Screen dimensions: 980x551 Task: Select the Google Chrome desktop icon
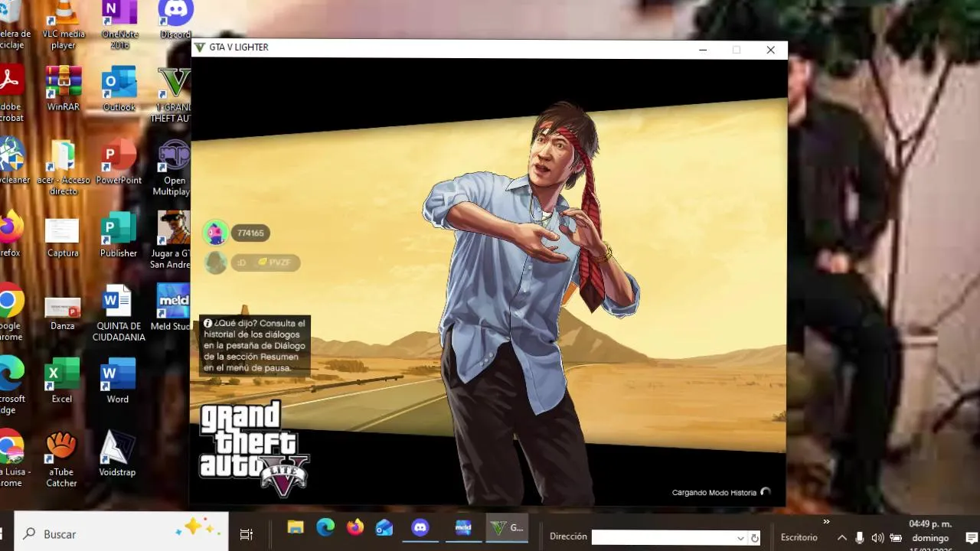click(x=11, y=312)
